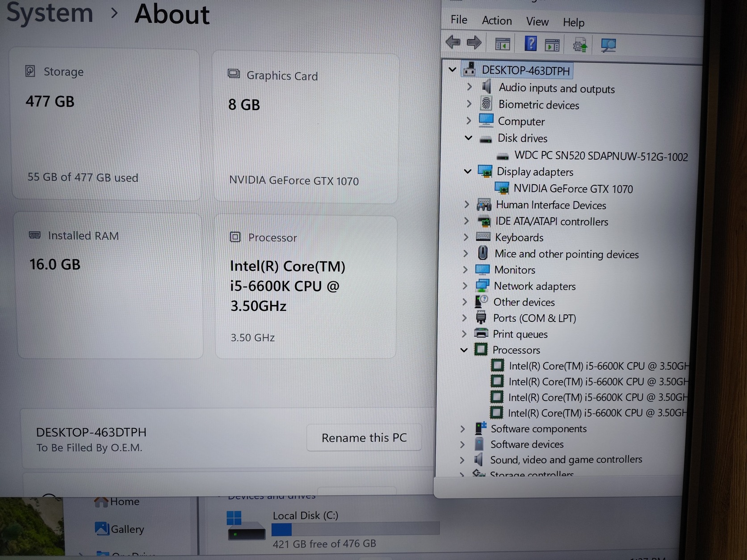Open the Help menu in Device Manager
Viewport: 747px width, 560px height.
(x=574, y=22)
